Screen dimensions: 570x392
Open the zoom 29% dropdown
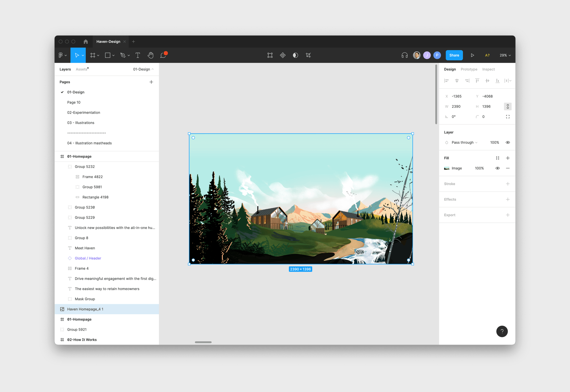505,55
